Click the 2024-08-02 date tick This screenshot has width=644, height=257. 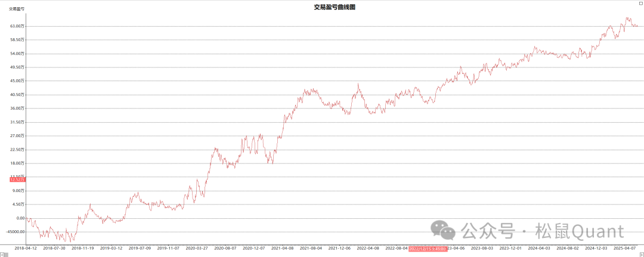(567, 248)
